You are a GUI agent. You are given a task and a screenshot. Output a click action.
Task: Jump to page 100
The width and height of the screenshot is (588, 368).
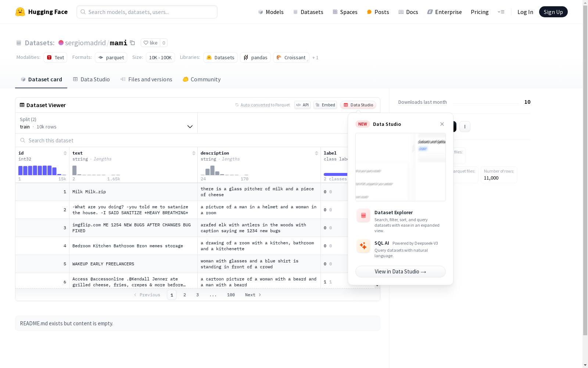click(x=231, y=295)
